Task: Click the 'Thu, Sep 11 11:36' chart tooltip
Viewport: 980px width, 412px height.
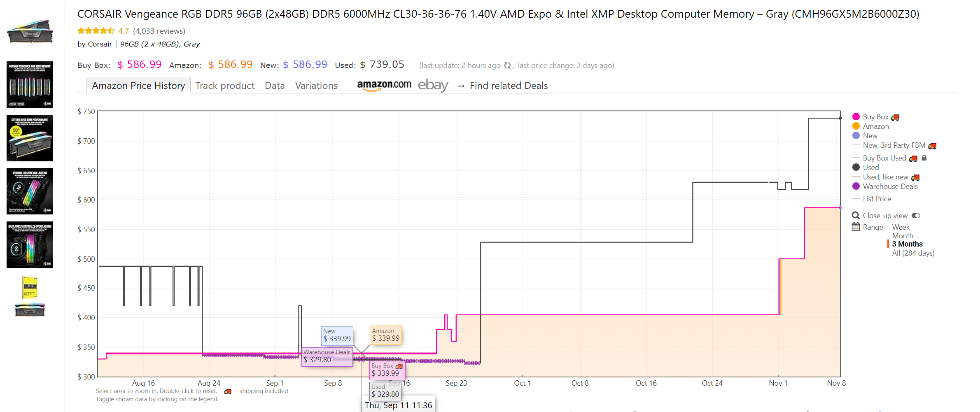Action: coord(399,405)
